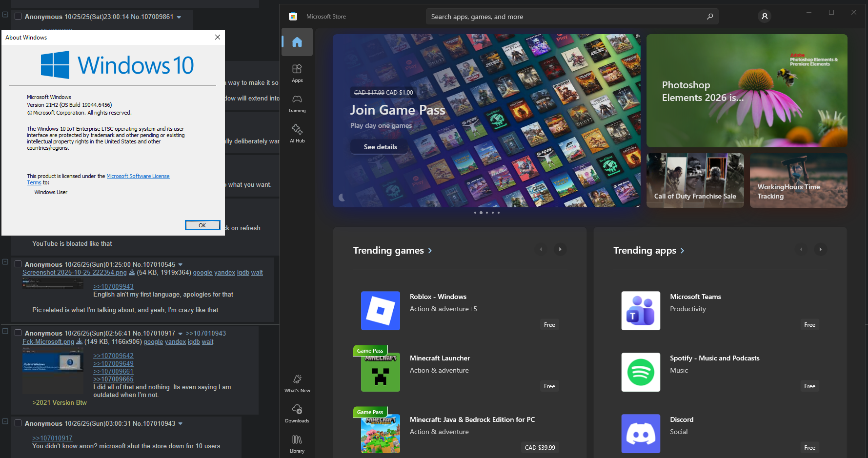868x458 pixels.
Task: Open the Photoshop Elements 2026 promo tile
Action: point(747,91)
